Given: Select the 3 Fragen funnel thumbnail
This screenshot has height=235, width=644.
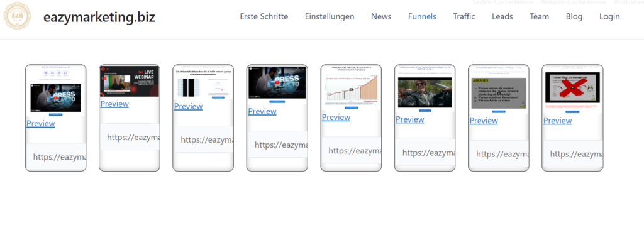Looking at the screenshot, I should pos(499,93).
